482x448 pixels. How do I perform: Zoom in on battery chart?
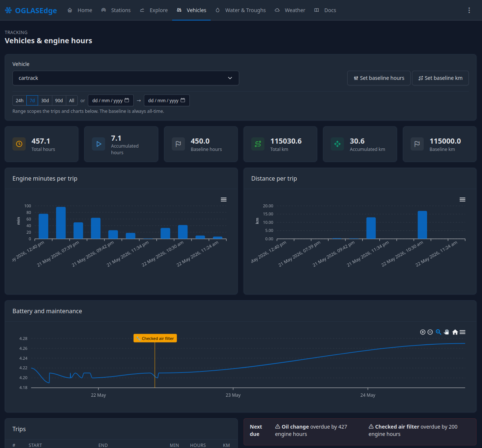[423, 332]
